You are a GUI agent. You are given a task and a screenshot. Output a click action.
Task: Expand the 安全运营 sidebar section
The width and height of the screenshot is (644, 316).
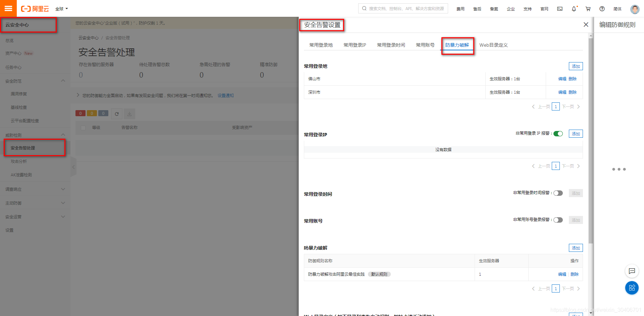pyautogui.click(x=63, y=217)
